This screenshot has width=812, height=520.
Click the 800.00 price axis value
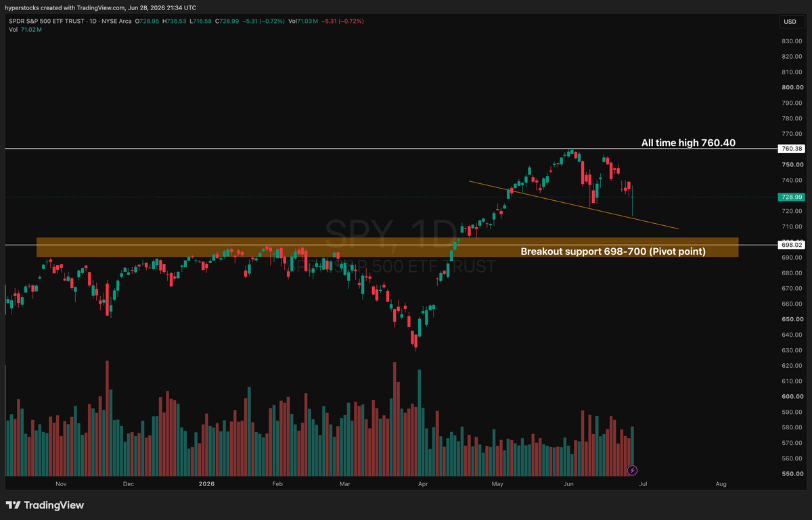pyautogui.click(x=792, y=87)
